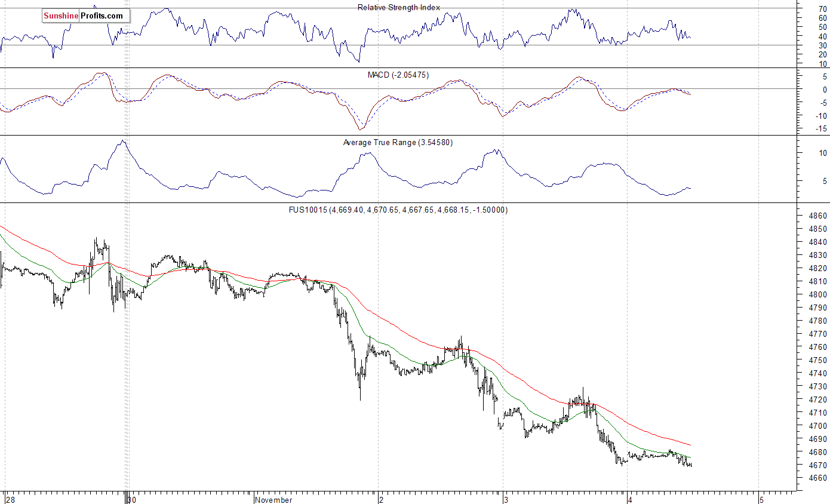Click the -10 level on MACD axis
The image size is (830, 504).
click(x=821, y=116)
